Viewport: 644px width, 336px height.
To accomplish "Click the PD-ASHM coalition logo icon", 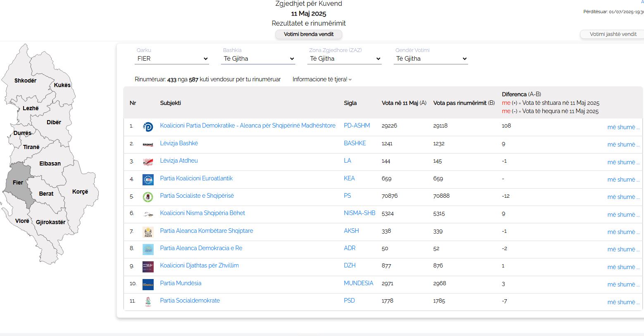I will pos(148,127).
